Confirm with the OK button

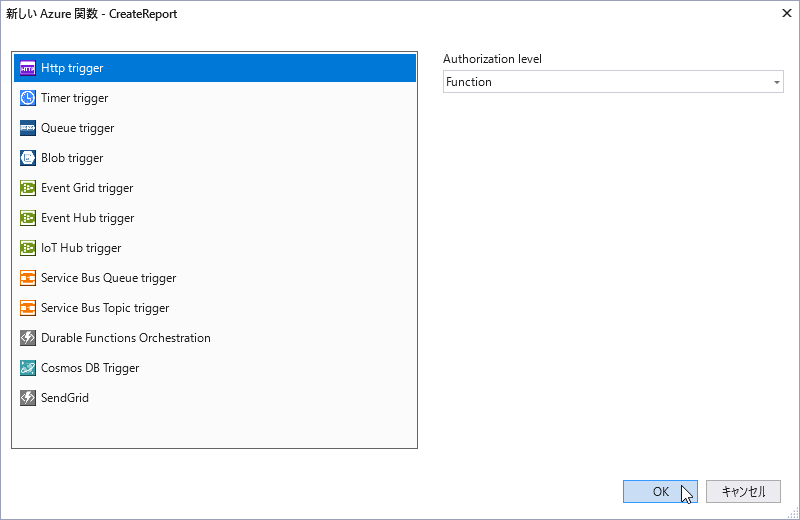(660, 491)
